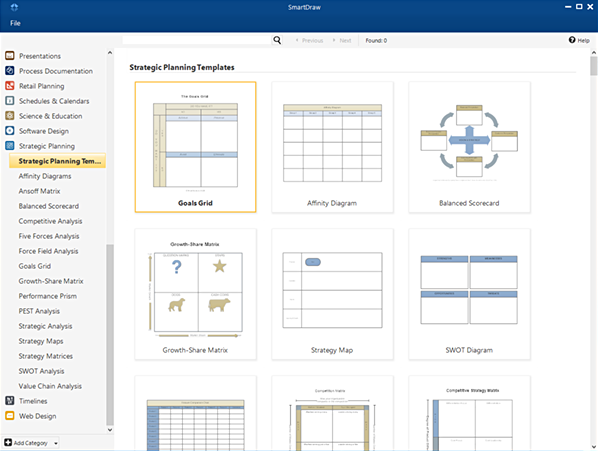Click into the search text field
Image resolution: width=598 pixels, height=451 pixels.
pos(197,40)
